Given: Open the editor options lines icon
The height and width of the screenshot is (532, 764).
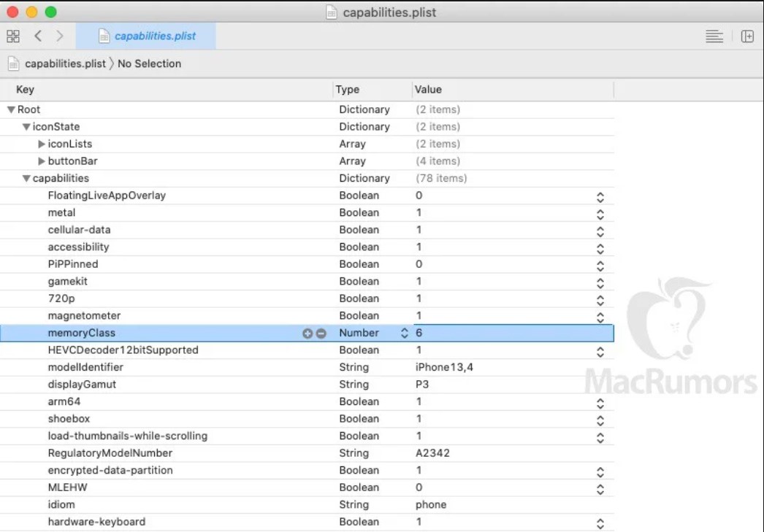Looking at the screenshot, I should pyautogui.click(x=714, y=36).
